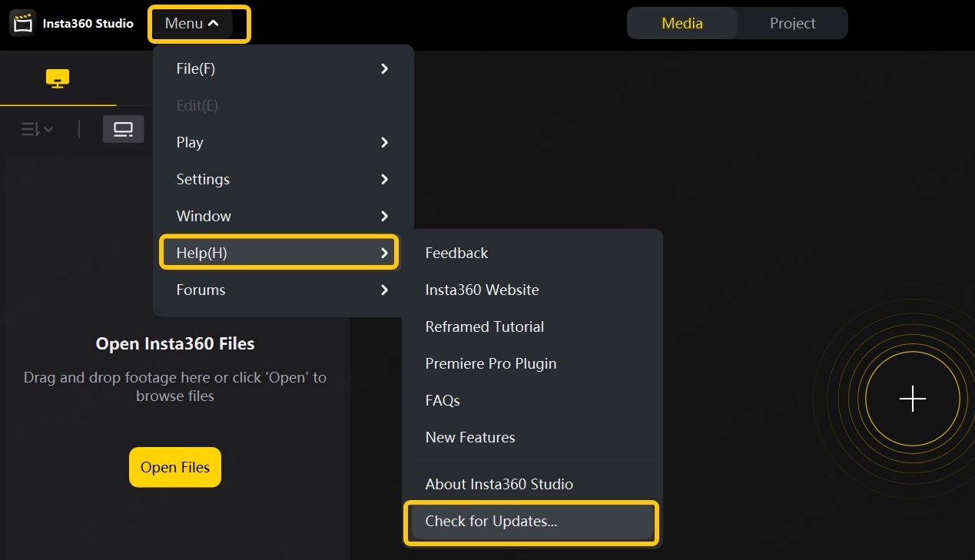This screenshot has width=975, height=560.
Task: Open About Insta360 Studio
Action: click(532, 484)
